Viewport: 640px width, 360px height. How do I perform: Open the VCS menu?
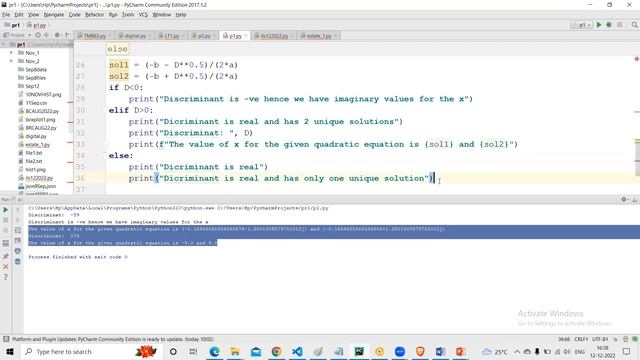(143, 15)
